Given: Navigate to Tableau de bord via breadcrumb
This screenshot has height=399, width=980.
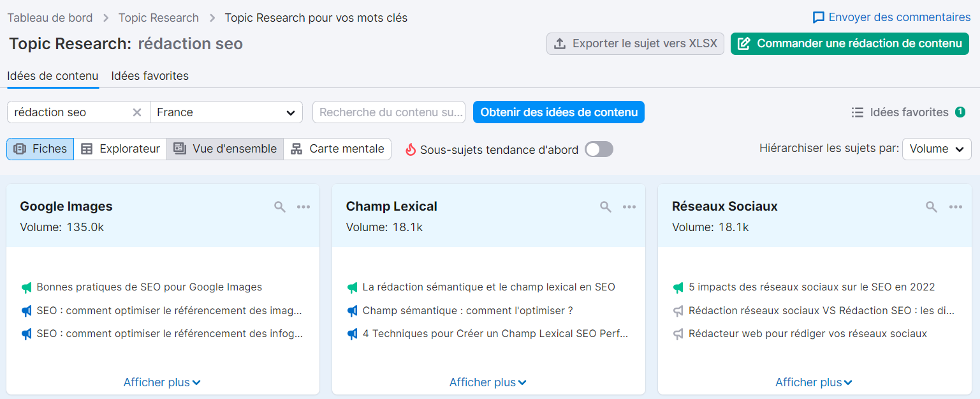Looking at the screenshot, I should [x=50, y=17].
